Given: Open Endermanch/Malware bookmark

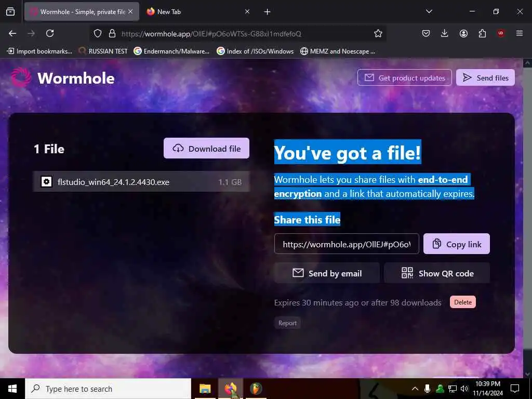Looking at the screenshot, I should pyautogui.click(x=171, y=51).
